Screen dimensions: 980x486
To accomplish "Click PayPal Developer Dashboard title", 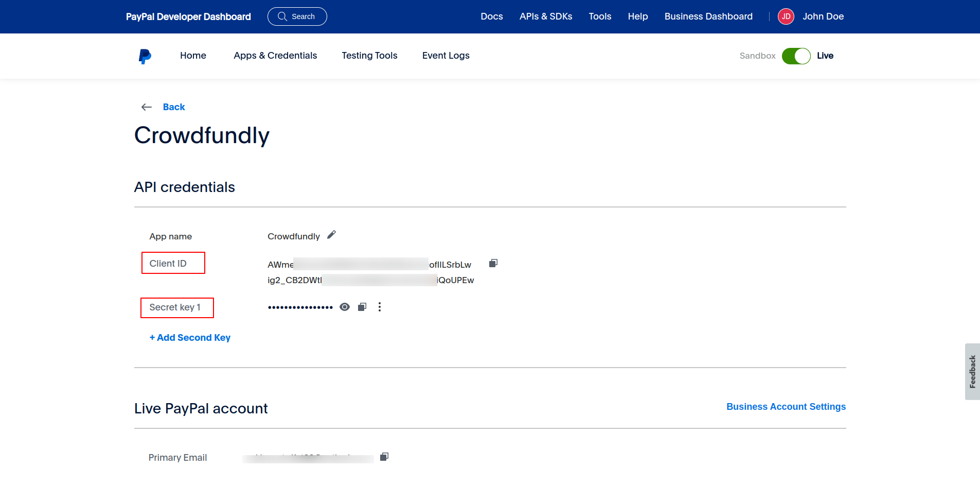I will click(188, 16).
